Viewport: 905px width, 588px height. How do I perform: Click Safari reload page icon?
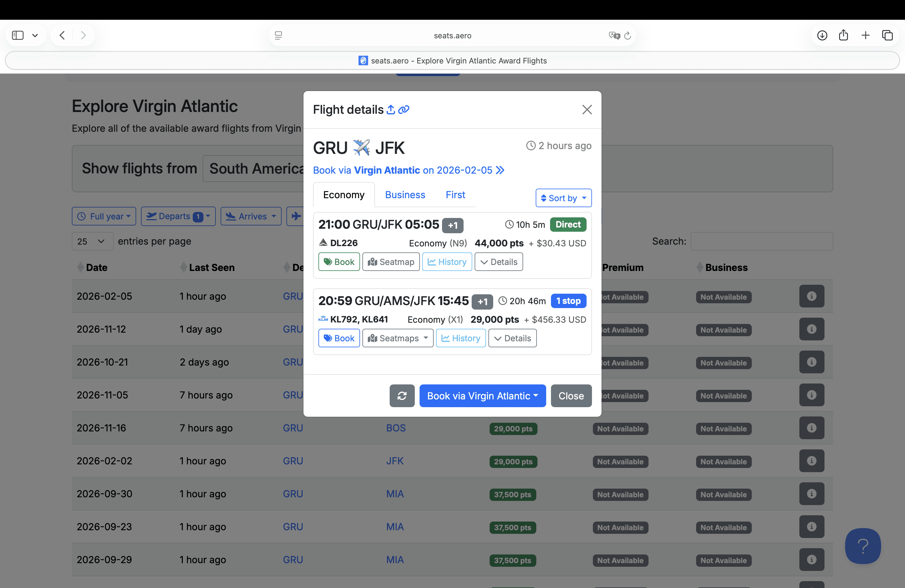tap(628, 35)
